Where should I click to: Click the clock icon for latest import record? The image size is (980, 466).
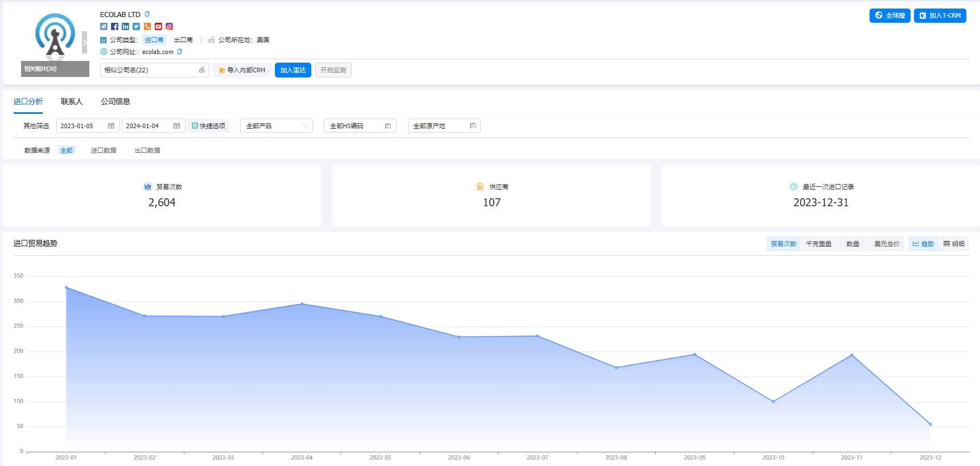pos(793,186)
